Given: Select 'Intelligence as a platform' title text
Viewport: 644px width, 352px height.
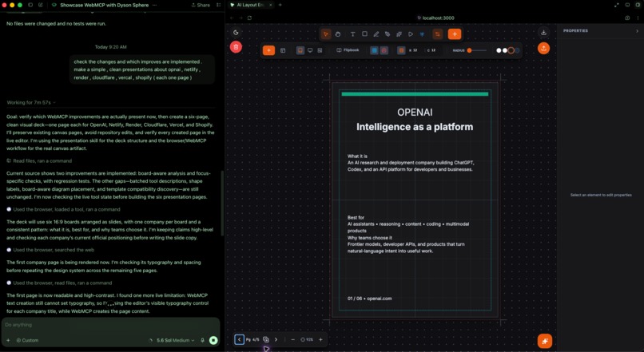Looking at the screenshot, I should point(415,127).
